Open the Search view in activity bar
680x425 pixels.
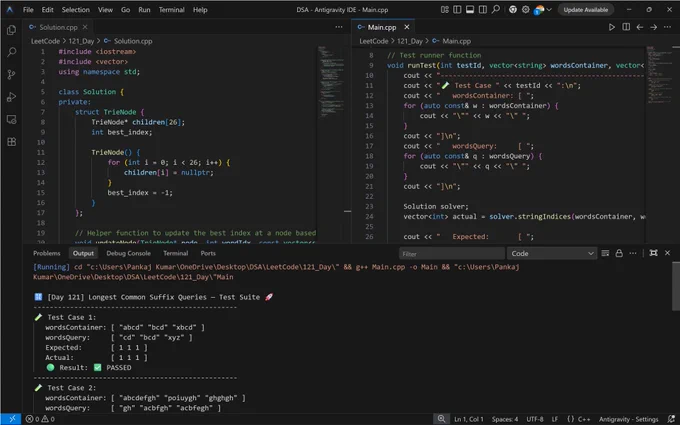coord(12,52)
